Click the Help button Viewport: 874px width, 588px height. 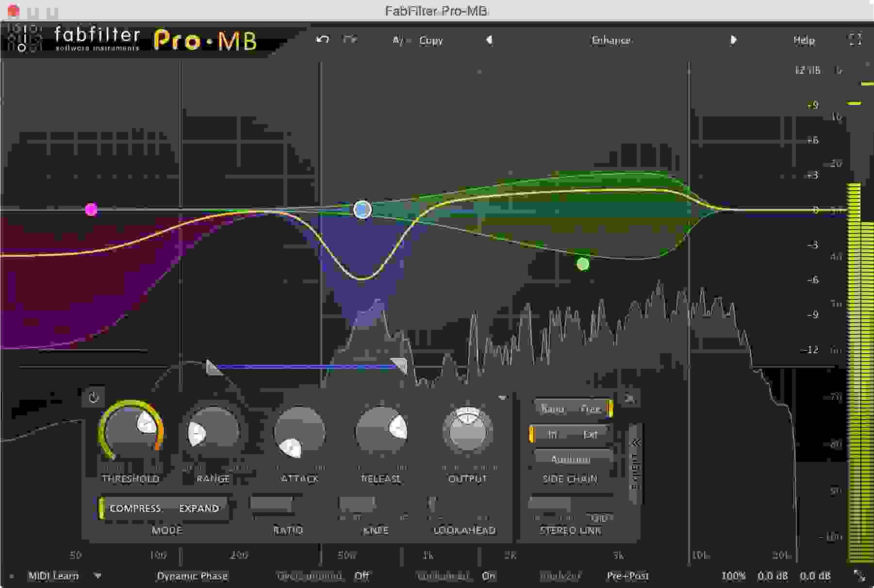[x=803, y=41]
